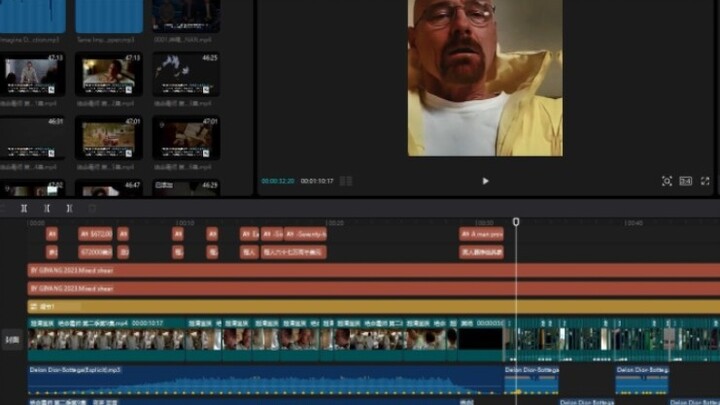
Task: Select the desert scene thumbnail marked 47:01
Action: [x=108, y=137]
